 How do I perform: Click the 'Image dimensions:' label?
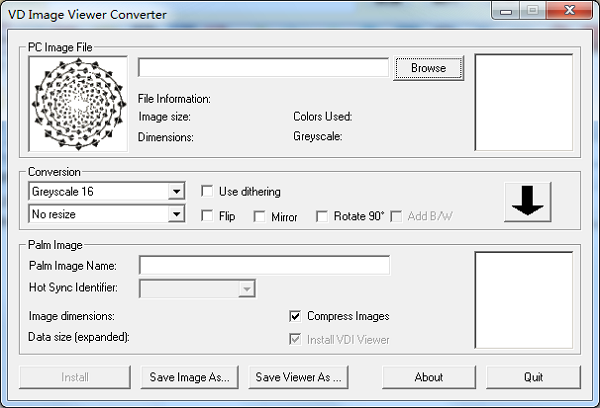coord(72,316)
